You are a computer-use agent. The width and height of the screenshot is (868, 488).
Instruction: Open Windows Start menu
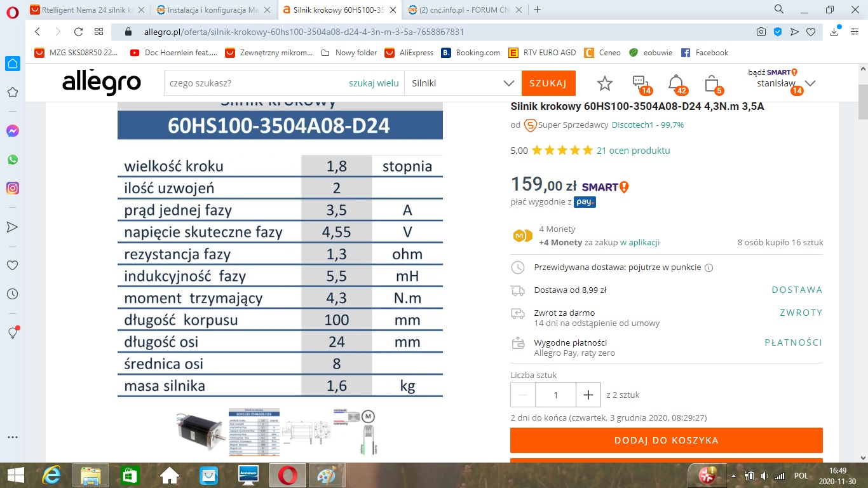15,475
